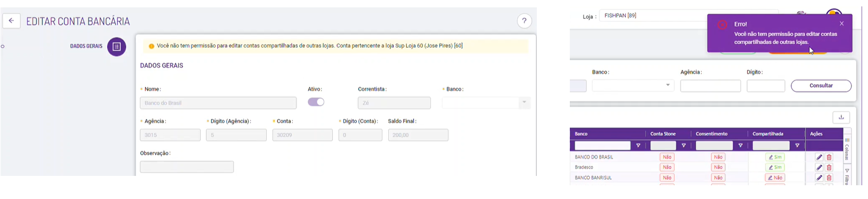Delete the Bradesco row using trash icon
Viewport: 868px width, 199px height.
coord(829,168)
